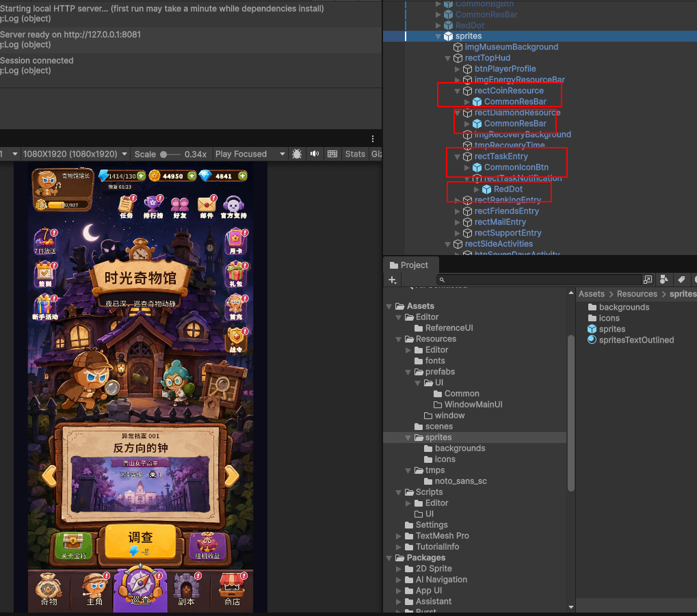Viewport: 697px width, 616px height.
Task: Click the Resources breadcrumb in Project panel
Action: [x=637, y=294]
